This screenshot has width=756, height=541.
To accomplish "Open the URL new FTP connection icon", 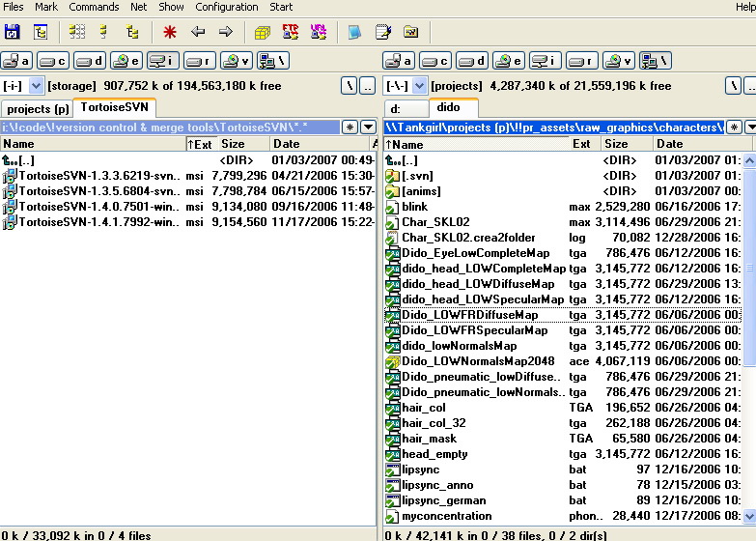I will point(319,32).
